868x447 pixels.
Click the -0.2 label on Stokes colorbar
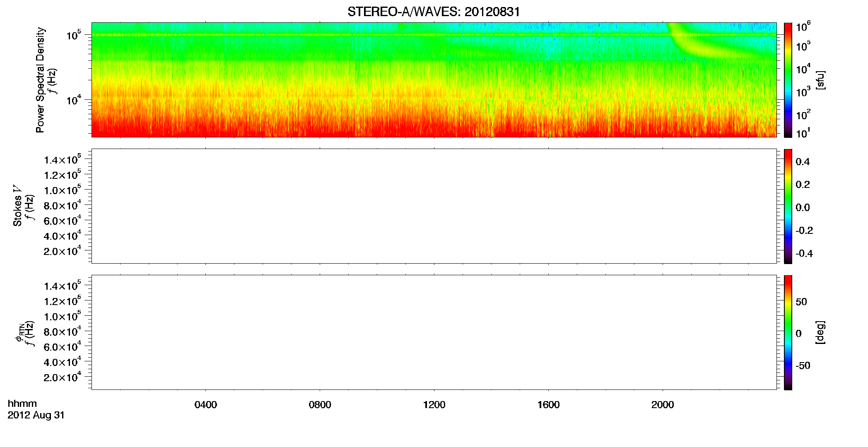click(804, 231)
